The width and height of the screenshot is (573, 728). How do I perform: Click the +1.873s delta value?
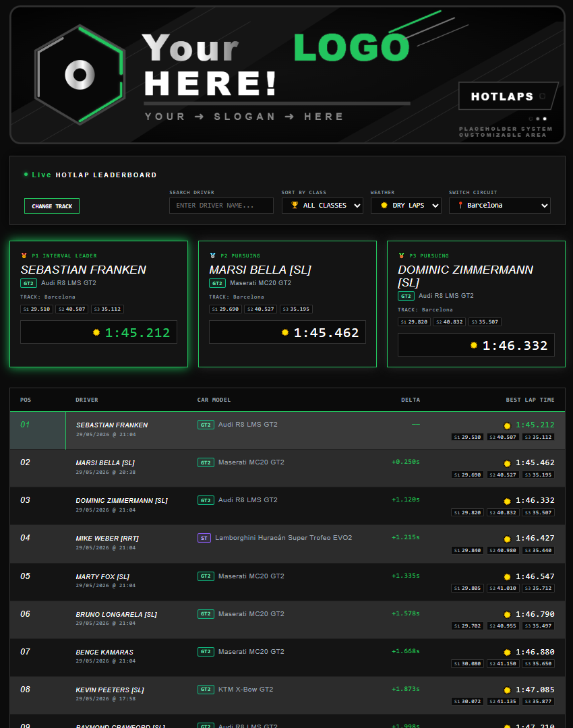406,689
